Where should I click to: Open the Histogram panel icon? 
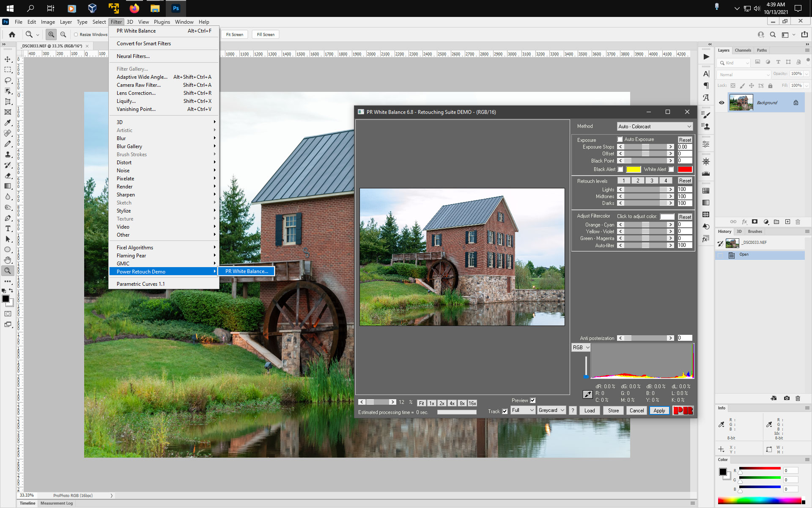coord(706,174)
